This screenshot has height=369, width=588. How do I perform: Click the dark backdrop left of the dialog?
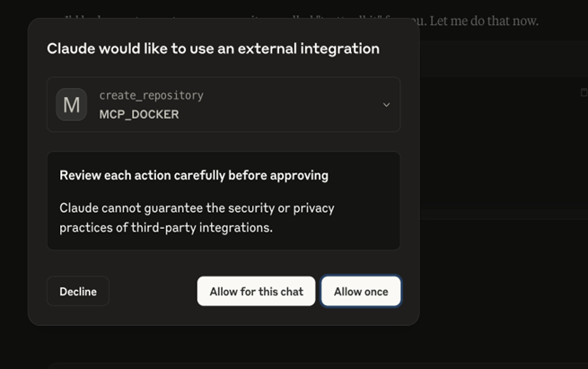(13, 180)
